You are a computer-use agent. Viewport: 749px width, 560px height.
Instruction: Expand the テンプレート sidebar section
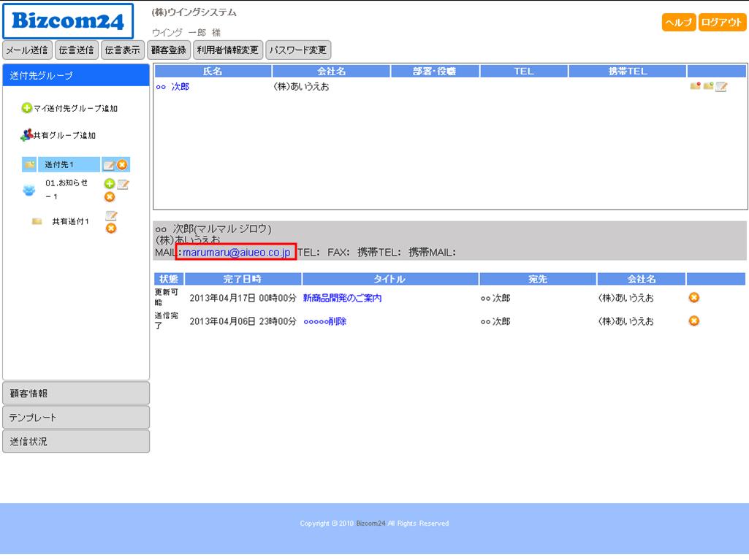pyautogui.click(x=76, y=418)
